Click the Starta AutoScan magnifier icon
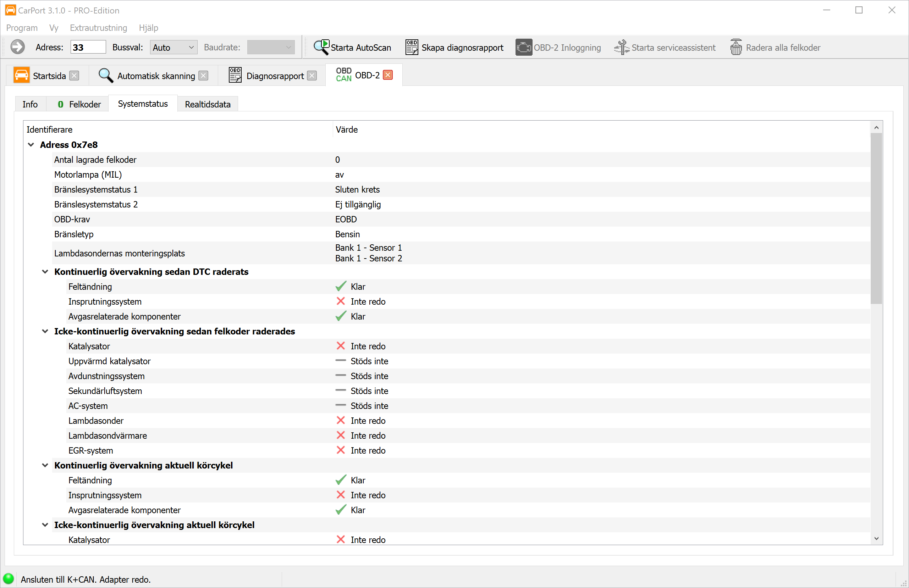This screenshot has width=909, height=588. tap(321, 48)
